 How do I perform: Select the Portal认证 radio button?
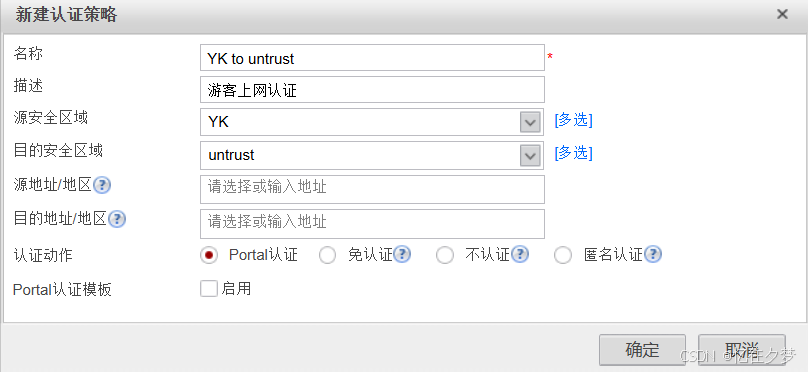point(209,255)
